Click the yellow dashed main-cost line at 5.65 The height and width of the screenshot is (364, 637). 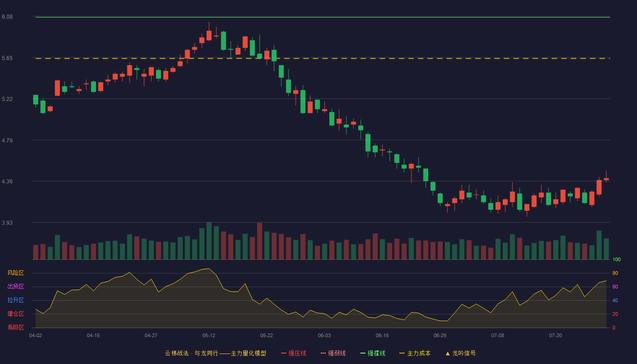pos(323,58)
